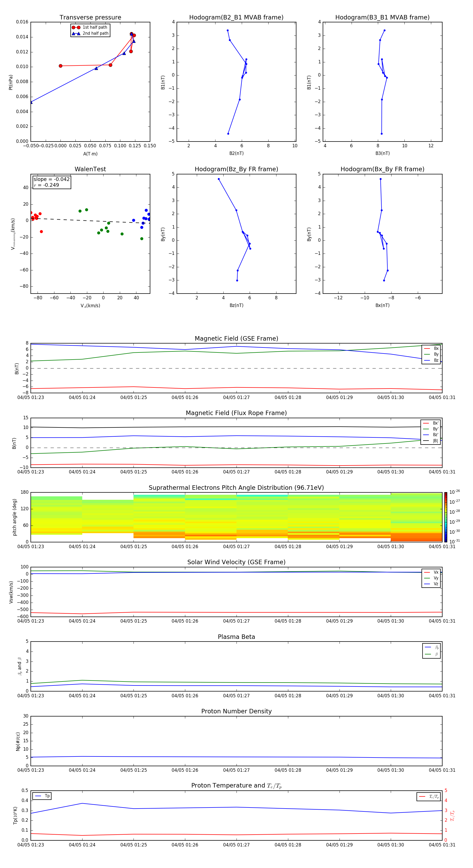Click the Transverse pressure plot title
Screen dimensions: 473x868
coord(90,17)
